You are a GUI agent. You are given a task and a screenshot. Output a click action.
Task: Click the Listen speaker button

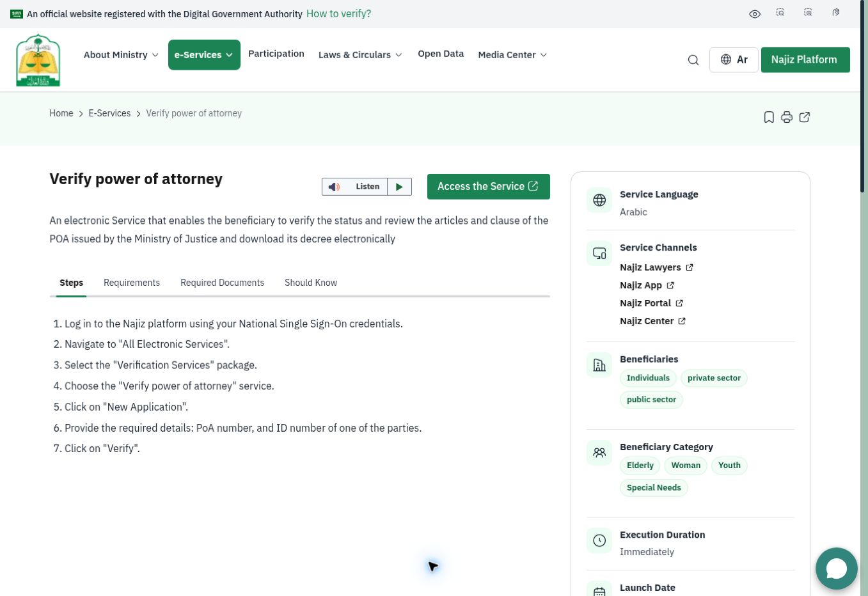coord(354,187)
